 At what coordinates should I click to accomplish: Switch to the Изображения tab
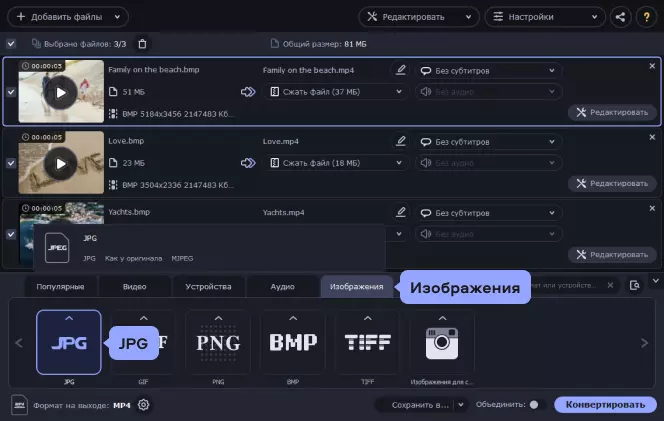[357, 287]
